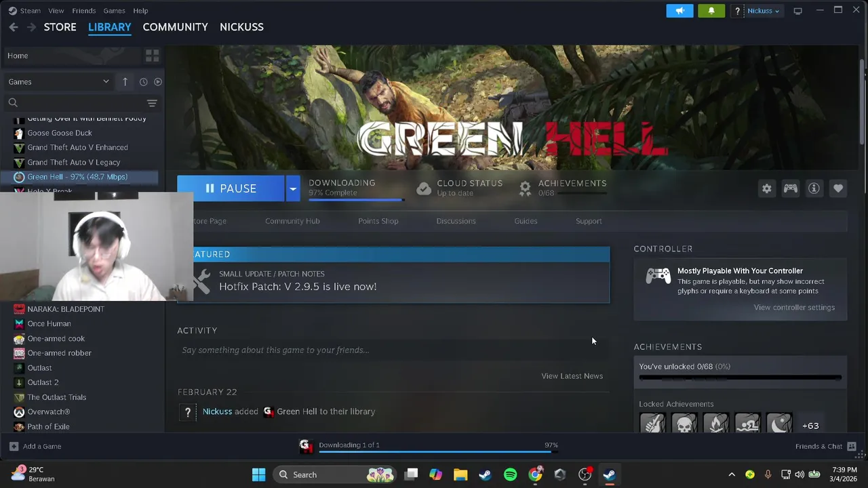
Task: Open Points Shop link
Action: 378,221
